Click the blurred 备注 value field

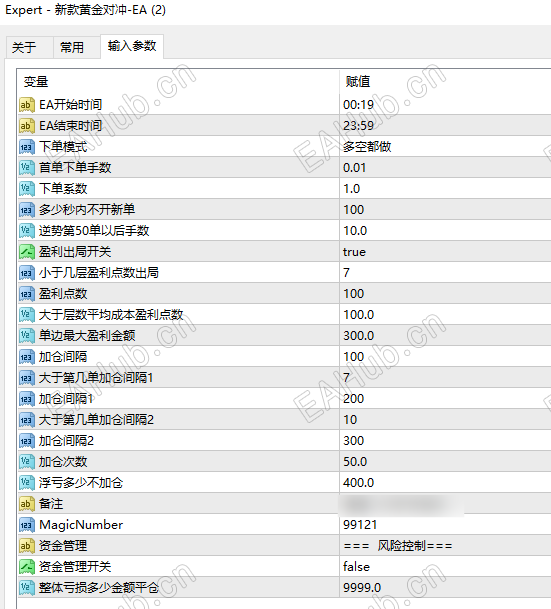point(402,504)
